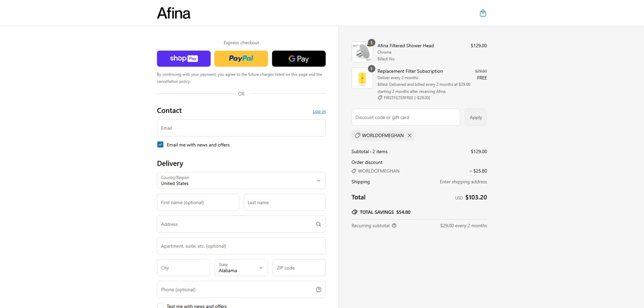Click the FIRSTFILTERFREE (-$29.00) text

click(407, 98)
